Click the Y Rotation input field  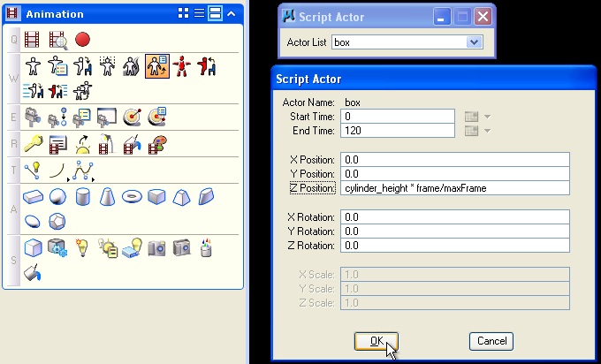click(455, 231)
